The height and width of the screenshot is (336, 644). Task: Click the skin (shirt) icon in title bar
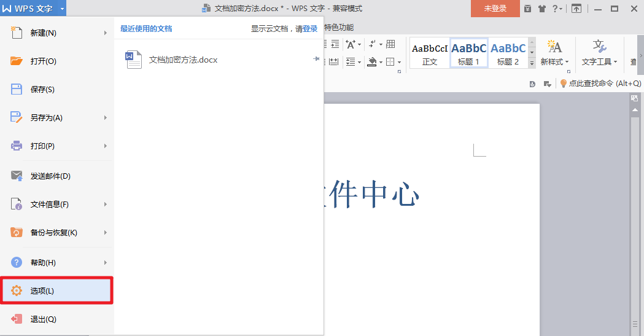pos(541,9)
